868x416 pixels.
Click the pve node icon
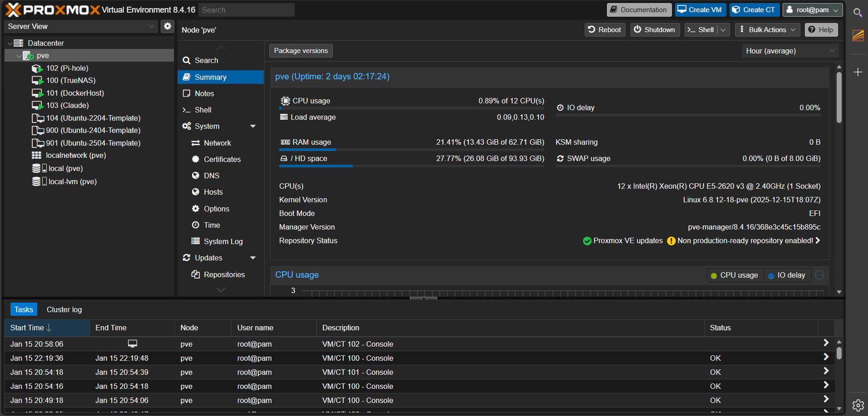tap(29, 56)
